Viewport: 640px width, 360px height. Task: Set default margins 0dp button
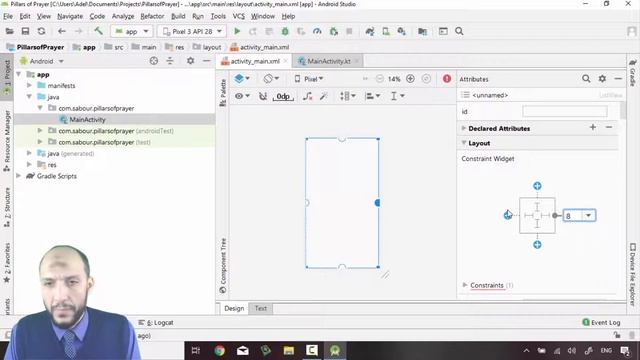coord(283,96)
